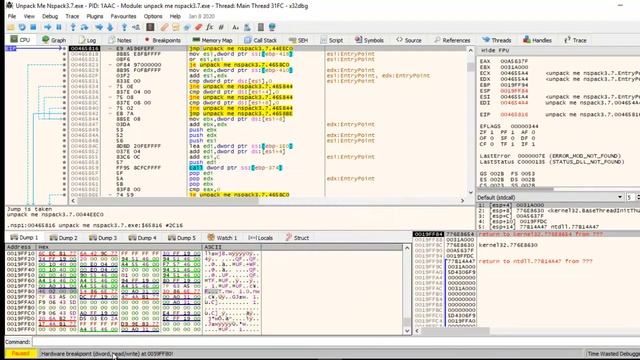The height and width of the screenshot is (360, 640).
Task: Click the Trace Over toolbar icon
Action: pyautogui.click(x=110, y=27)
